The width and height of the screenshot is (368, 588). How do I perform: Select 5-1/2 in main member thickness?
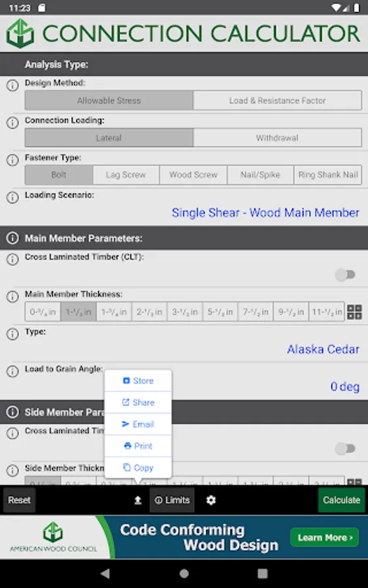tap(220, 312)
